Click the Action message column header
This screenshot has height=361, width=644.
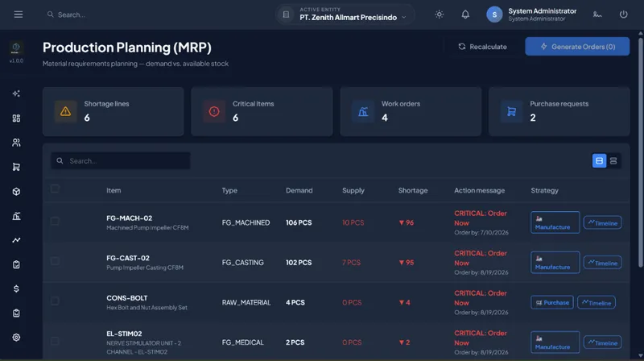pyautogui.click(x=479, y=190)
